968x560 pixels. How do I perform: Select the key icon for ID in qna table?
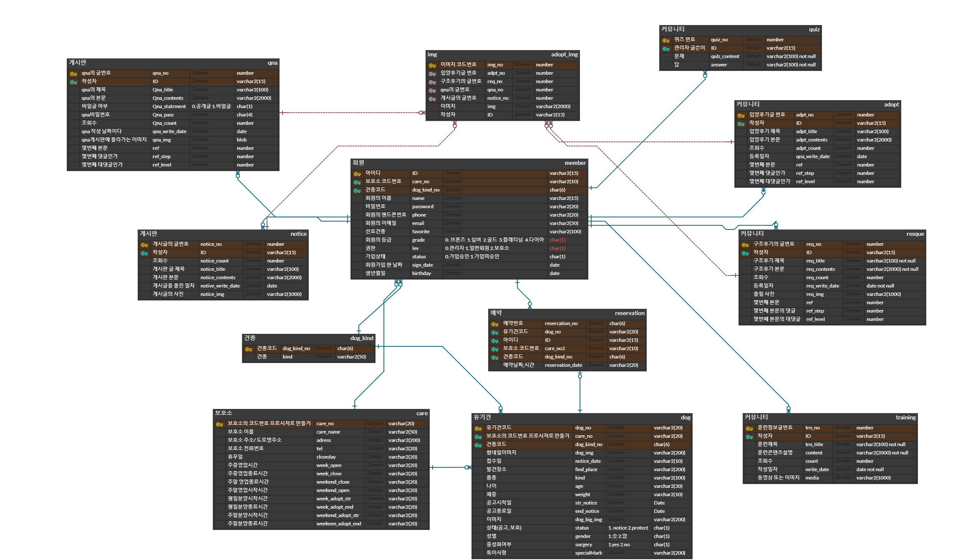tap(73, 81)
